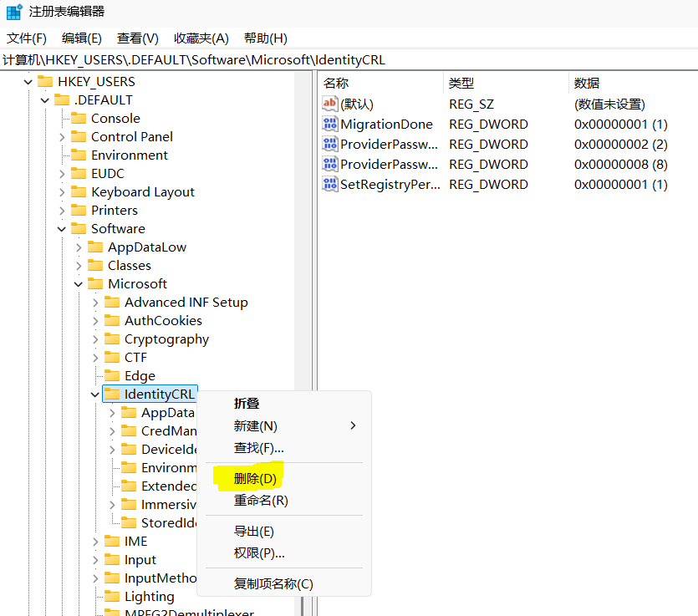Click the 名称 column header
The height and width of the screenshot is (616, 698).
click(x=336, y=83)
